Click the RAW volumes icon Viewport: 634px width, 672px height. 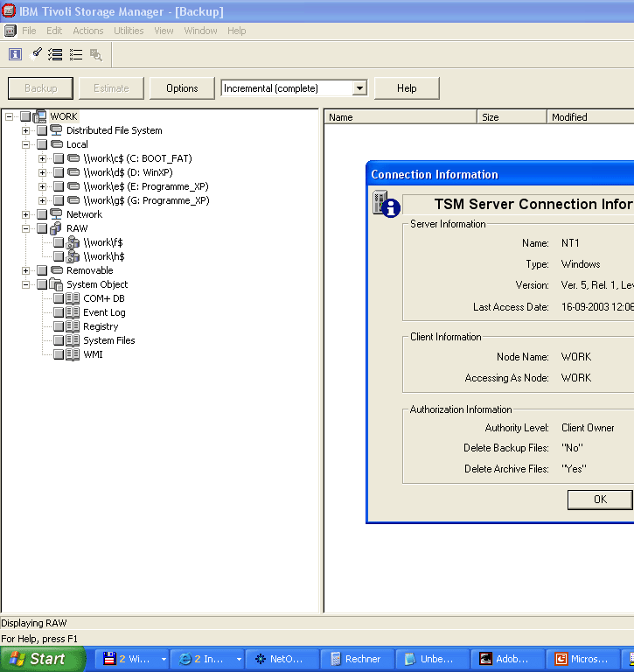[x=56, y=228]
